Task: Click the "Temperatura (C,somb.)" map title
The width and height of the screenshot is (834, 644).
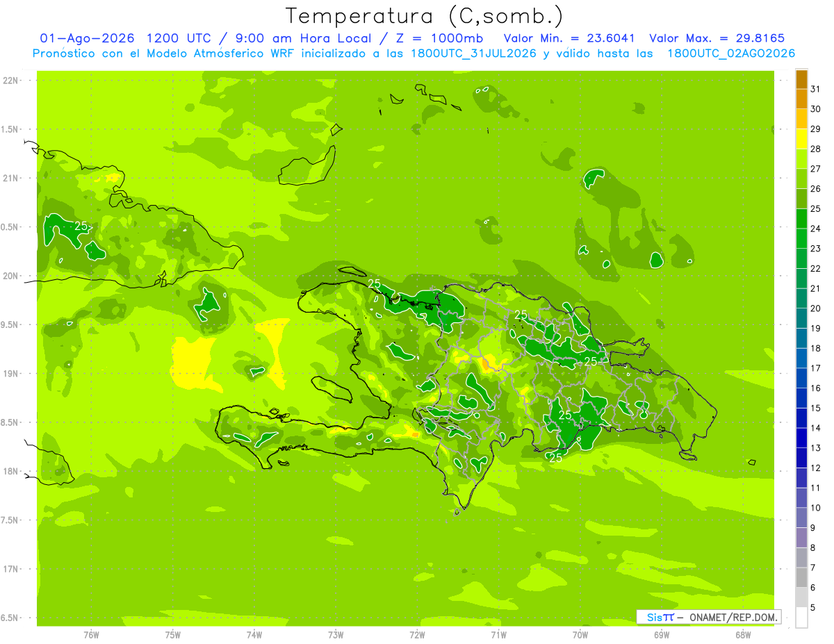Action: pos(423,16)
